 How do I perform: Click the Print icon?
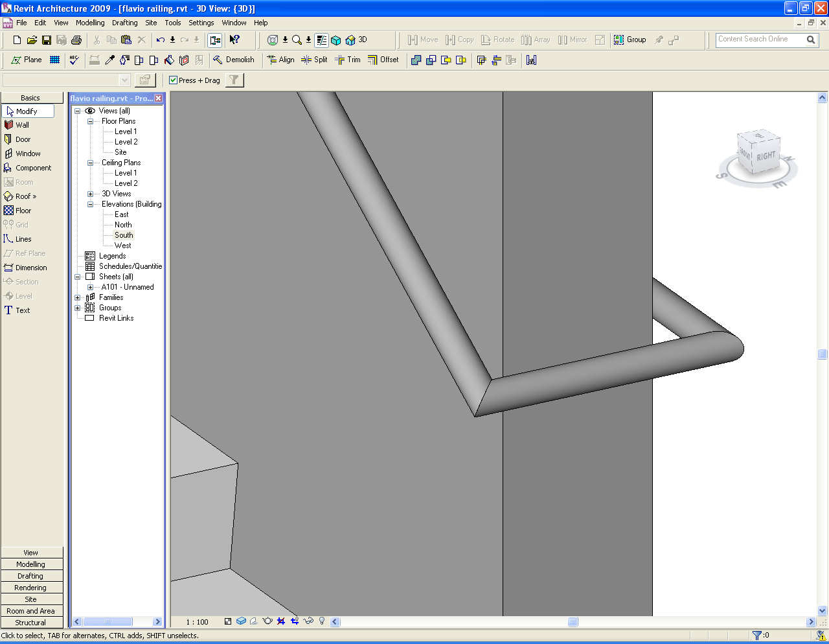coord(76,40)
